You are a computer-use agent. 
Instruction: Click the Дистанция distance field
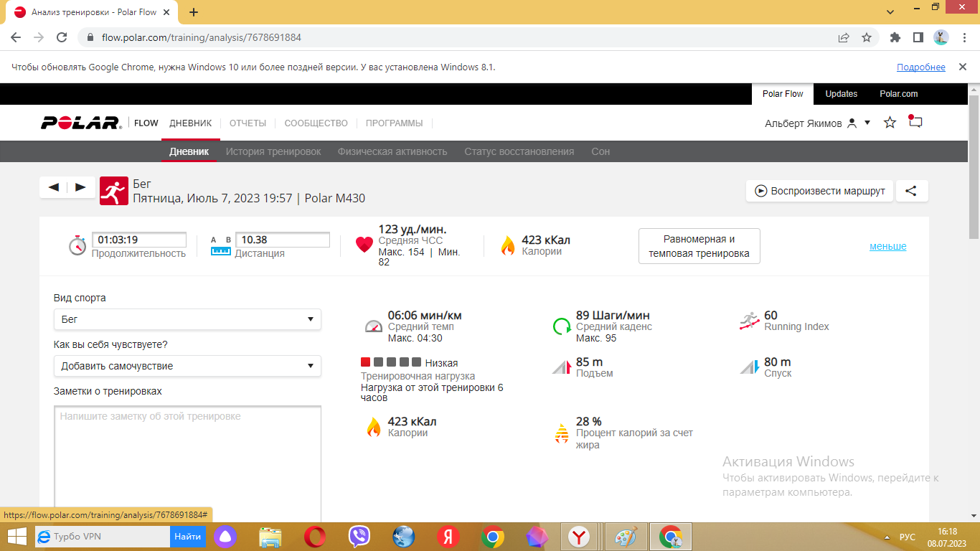[x=283, y=240]
